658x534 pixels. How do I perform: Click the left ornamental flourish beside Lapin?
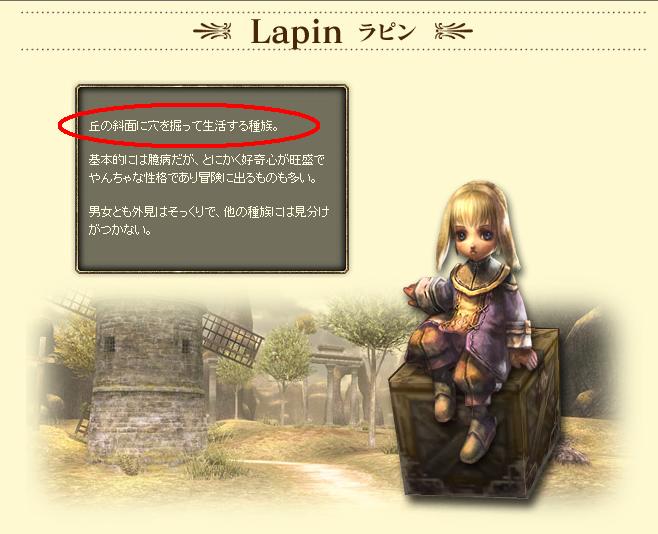213,31
